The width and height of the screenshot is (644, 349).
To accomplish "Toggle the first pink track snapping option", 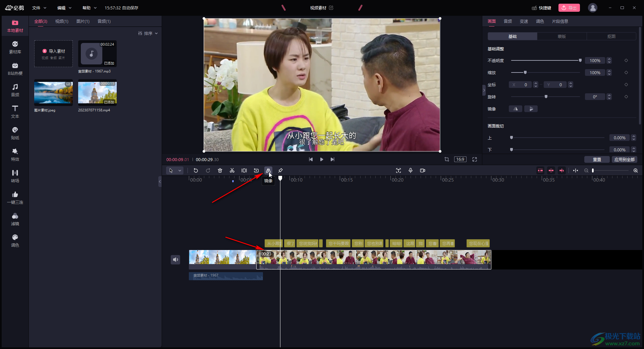I will pos(540,170).
